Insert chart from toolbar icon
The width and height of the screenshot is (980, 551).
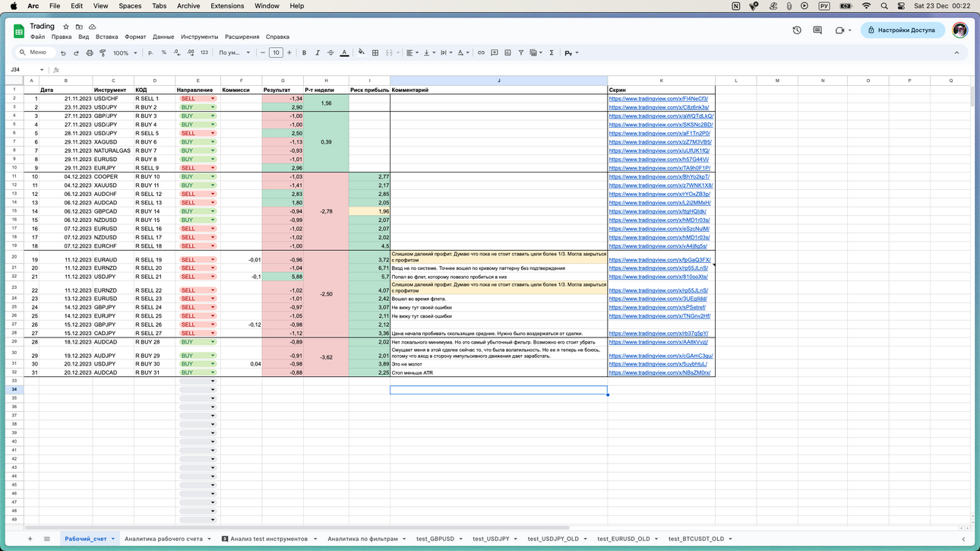tap(507, 53)
